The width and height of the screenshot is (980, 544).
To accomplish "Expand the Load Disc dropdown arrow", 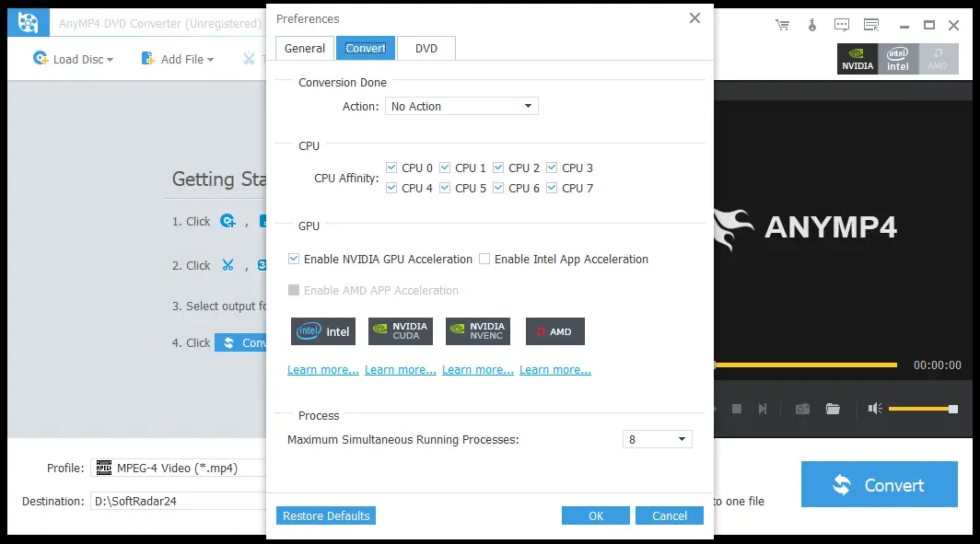I will click(110, 60).
